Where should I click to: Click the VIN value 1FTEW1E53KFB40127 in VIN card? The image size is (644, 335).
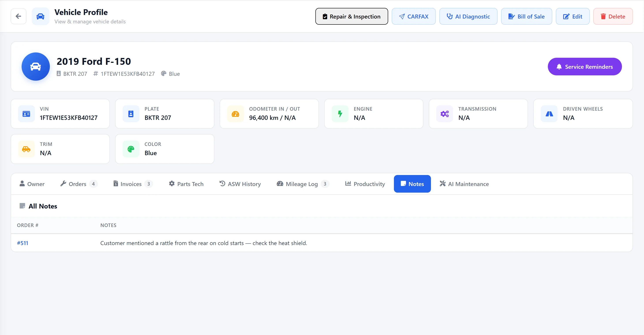69,118
